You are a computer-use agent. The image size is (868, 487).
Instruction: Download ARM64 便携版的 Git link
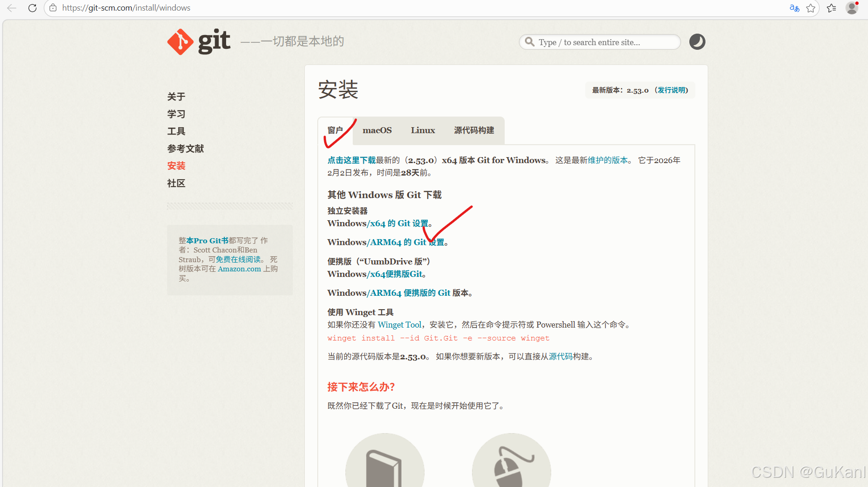[410, 293]
